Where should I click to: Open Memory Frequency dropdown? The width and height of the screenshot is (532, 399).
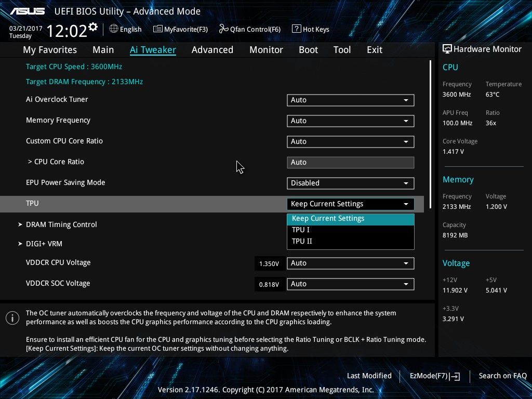[x=351, y=121]
